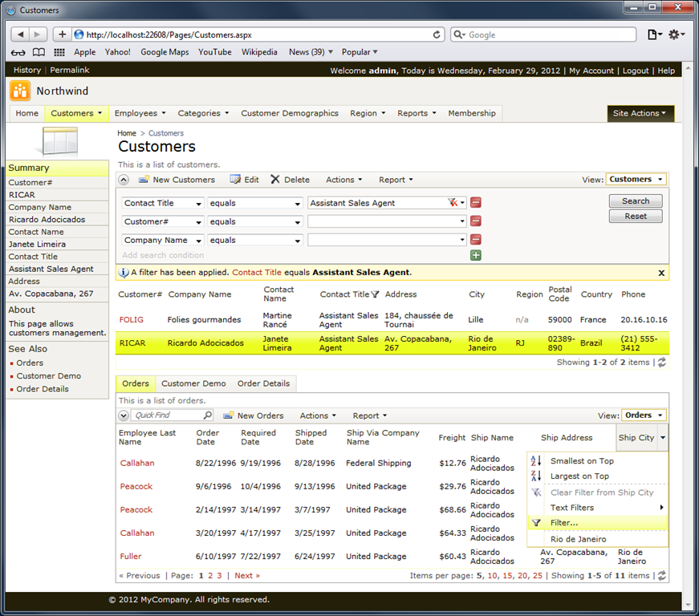Open the FOLIG customer link

(131, 319)
